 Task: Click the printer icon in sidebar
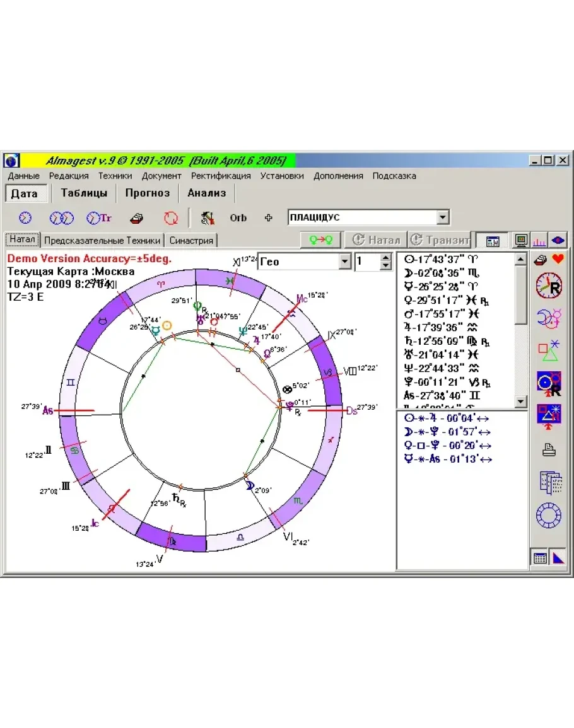tap(549, 450)
